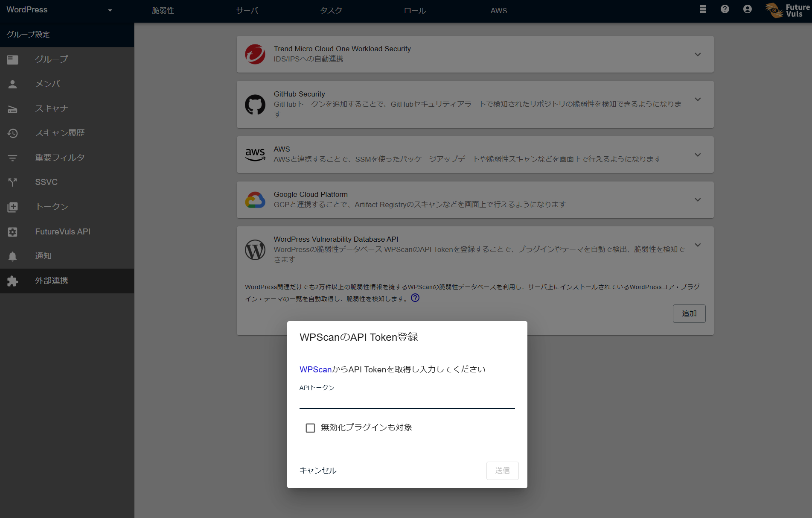Select the グループ sidebar icon
Image resolution: width=812 pixels, height=518 pixels.
coord(12,59)
